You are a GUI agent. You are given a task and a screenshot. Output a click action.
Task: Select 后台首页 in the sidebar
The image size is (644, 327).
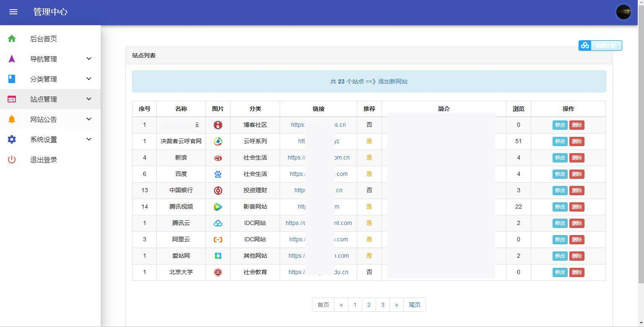pos(44,39)
